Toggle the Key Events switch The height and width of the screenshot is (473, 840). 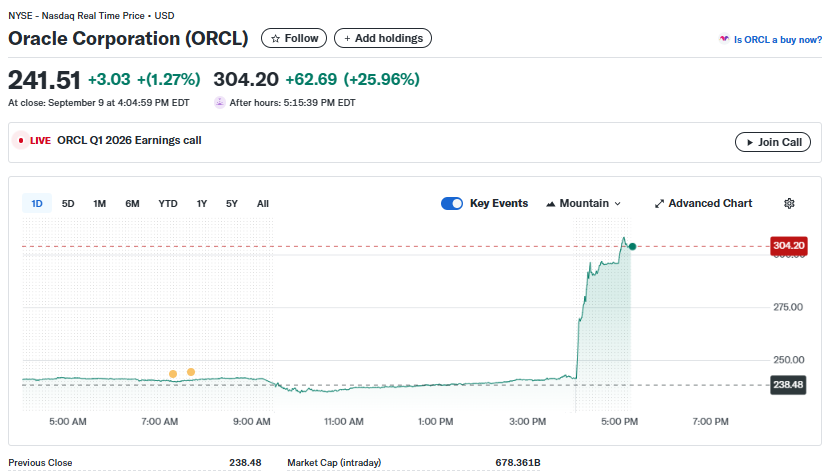click(x=452, y=204)
